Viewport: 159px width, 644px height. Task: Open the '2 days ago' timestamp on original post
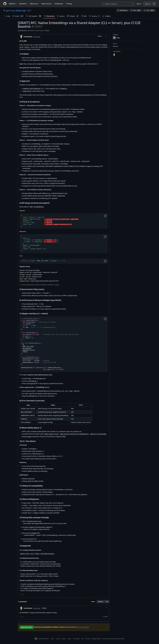click(37, 37)
